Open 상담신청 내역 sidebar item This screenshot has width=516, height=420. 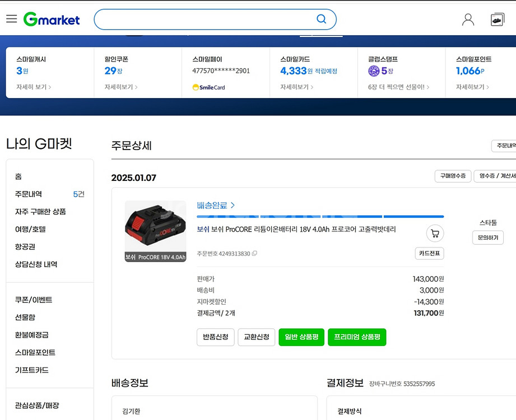click(36, 264)
